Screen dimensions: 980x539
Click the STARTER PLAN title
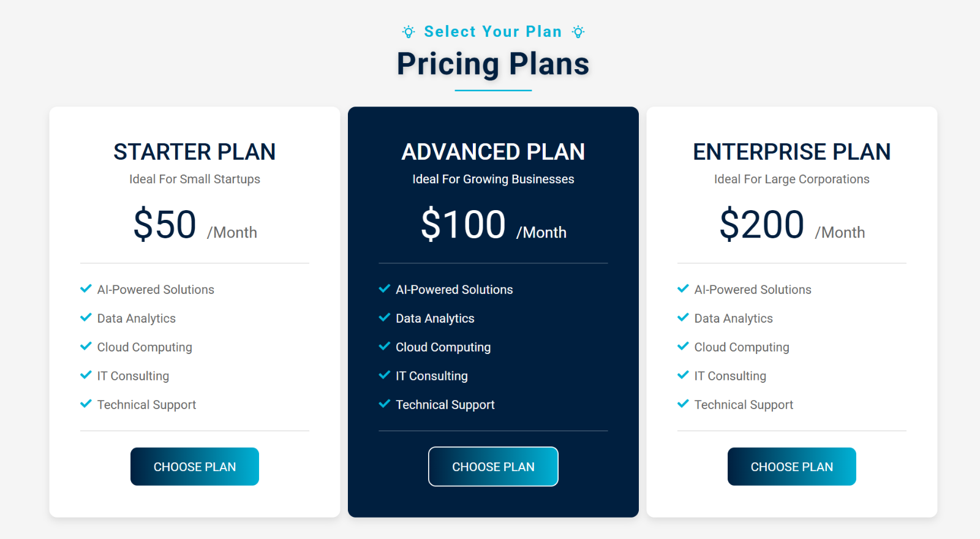pyautogui.click(x=195, y=152)
